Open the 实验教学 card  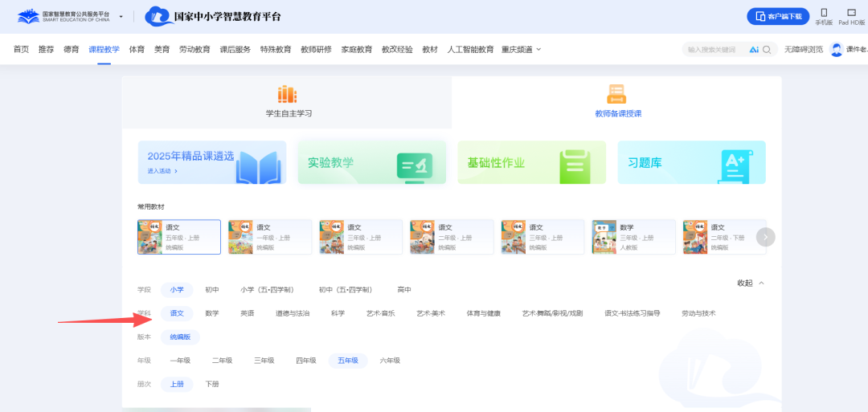[372, 162]
